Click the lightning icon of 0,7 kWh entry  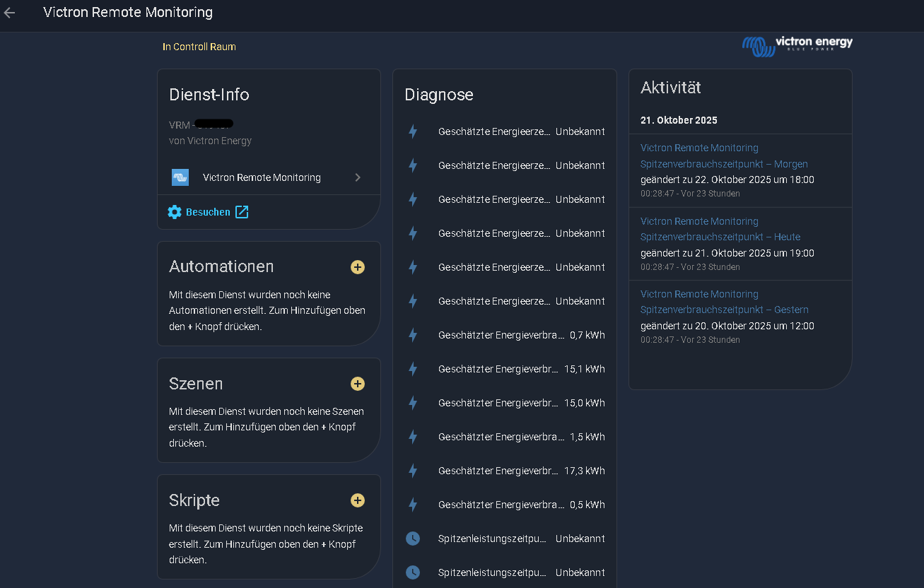[x=413, y=335]
